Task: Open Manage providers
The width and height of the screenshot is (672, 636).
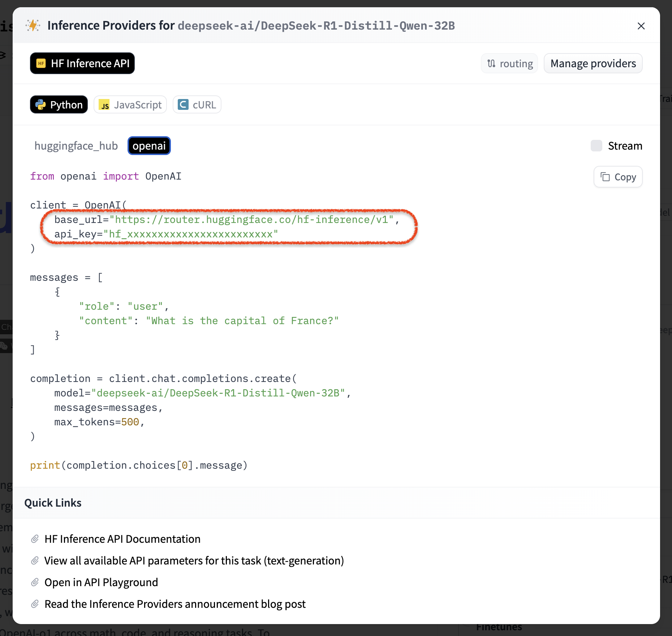Action: (593, 64)
